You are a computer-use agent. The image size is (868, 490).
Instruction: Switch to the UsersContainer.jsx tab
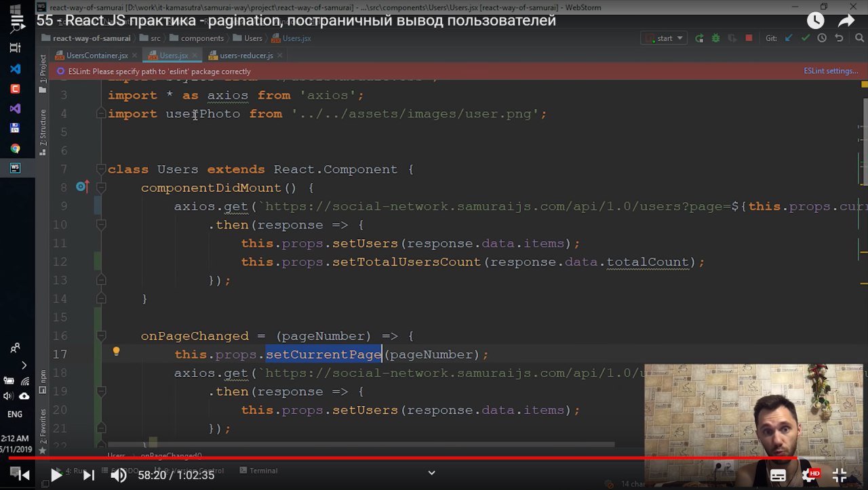pos(97,56)
